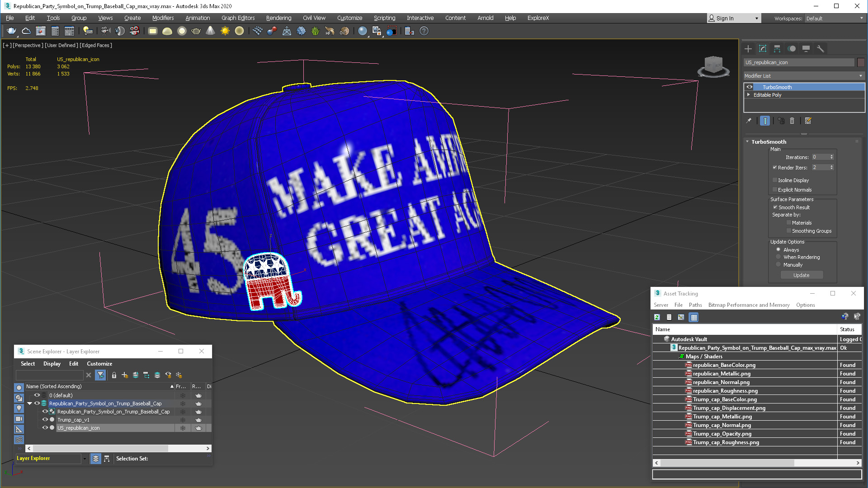Click the cone shape icon in the toolbar
Viewport: 868px width, 488px height.
click(211, 31)
